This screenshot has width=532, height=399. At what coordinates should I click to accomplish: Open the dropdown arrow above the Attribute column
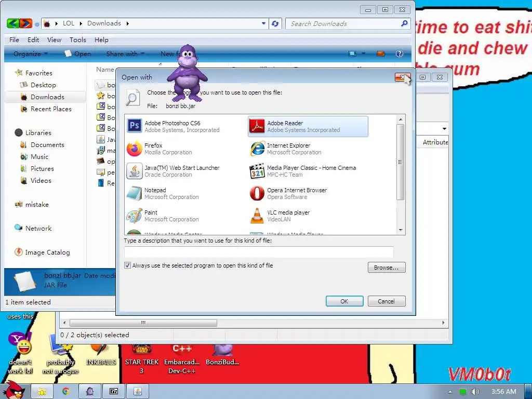(x=444, y=129)
